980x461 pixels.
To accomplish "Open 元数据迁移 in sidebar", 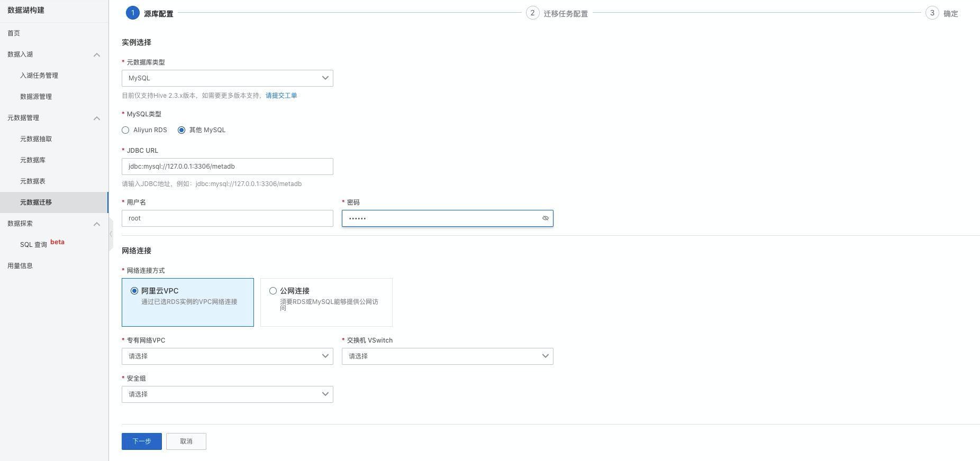I will coord(54,202).
